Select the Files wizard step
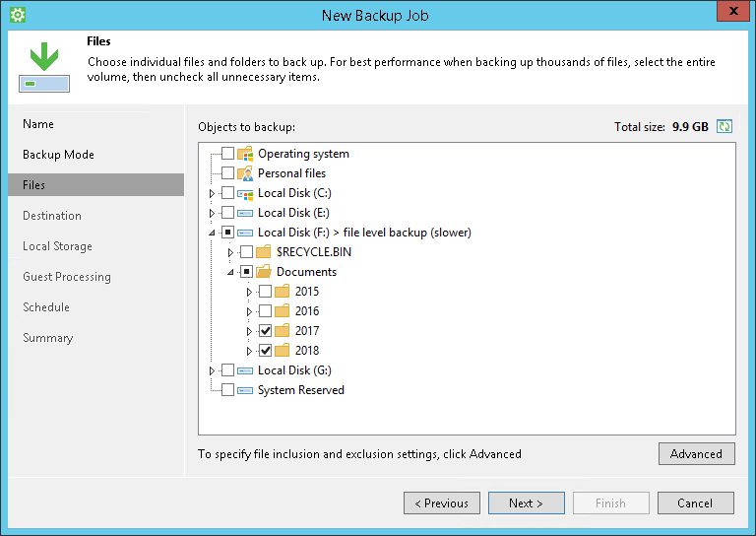Viewport: 756px width, 536px height. 95,185
